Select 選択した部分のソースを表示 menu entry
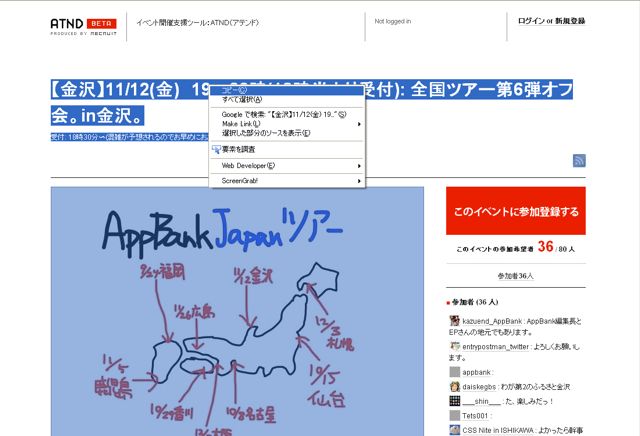This screenshot has height=436, width=640. (x=287, y=133)
